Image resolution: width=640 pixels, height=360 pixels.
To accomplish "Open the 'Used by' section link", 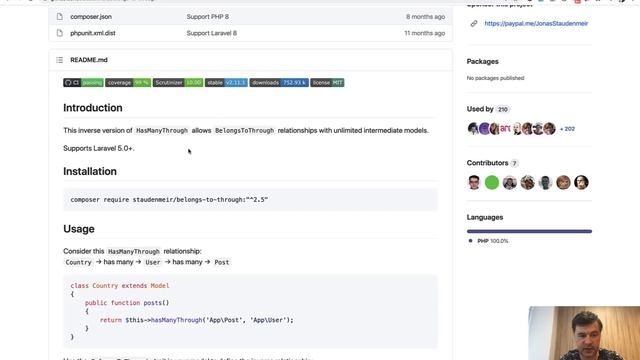I will [488, 109].
